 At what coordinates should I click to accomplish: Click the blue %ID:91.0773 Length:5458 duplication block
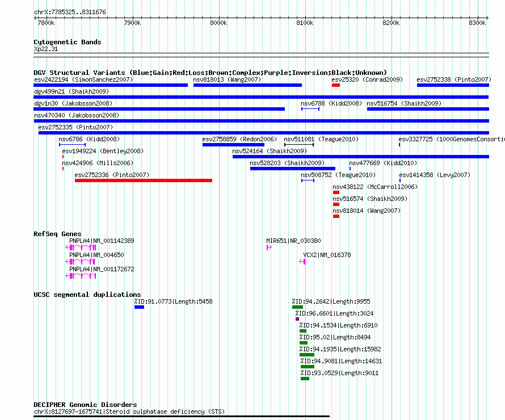(139, 307)
